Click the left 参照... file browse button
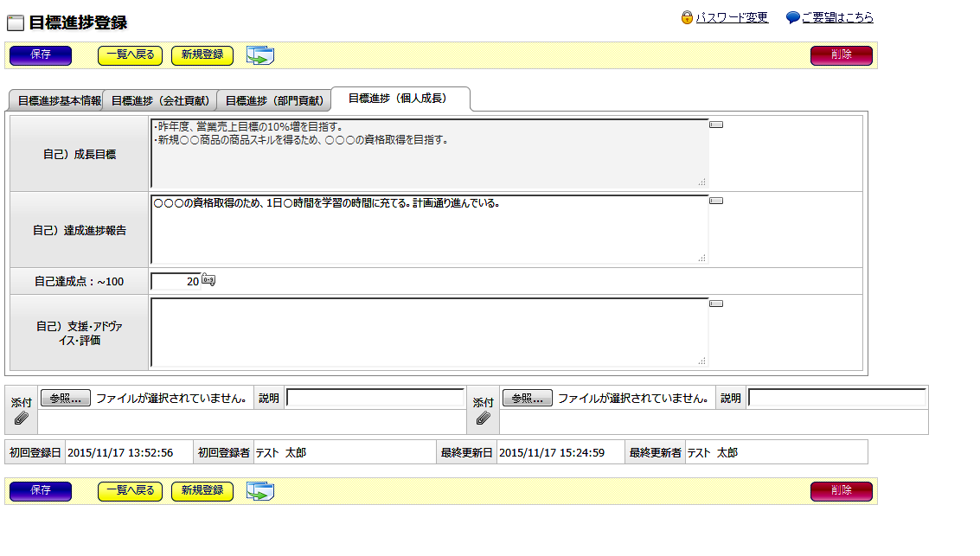The image size is (980, 556). point(65,399)
